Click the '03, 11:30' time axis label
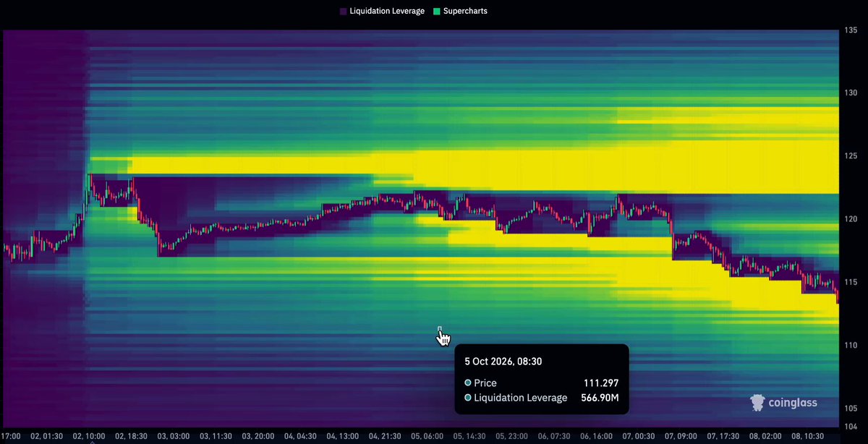Screen dimensions: 868x444 (216, 437)
